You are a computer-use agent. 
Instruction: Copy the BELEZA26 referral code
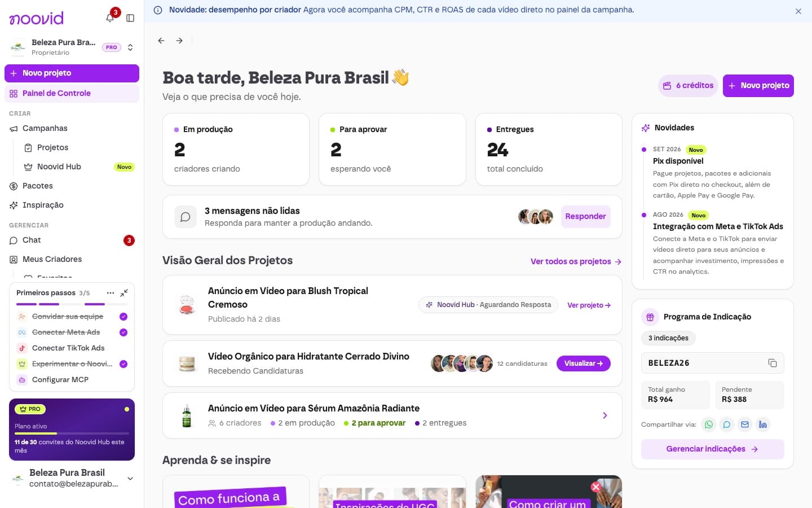(x=773, y=363)
